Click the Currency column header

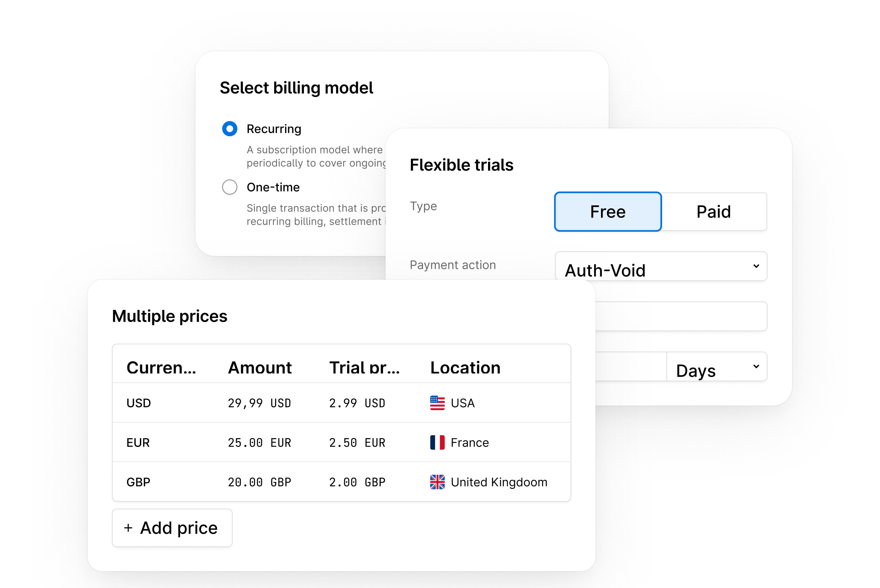pos(161,368)
